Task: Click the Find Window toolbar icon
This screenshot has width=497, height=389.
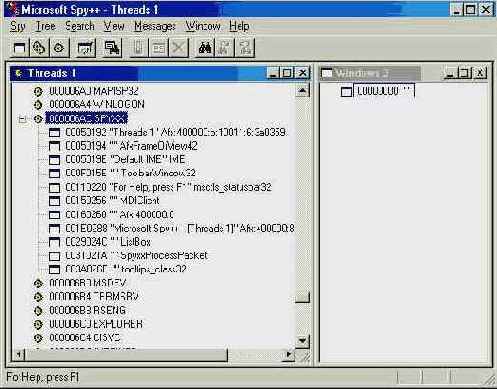Action: click(112, 48)
